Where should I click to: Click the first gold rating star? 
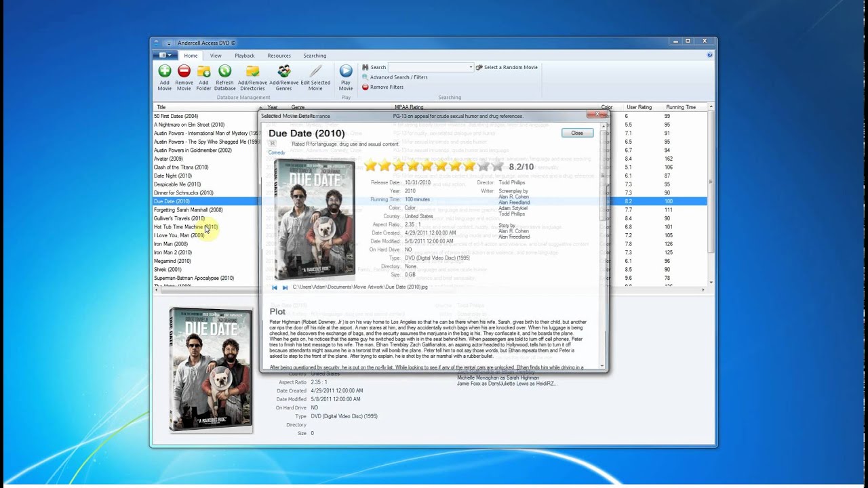(370, 165)
